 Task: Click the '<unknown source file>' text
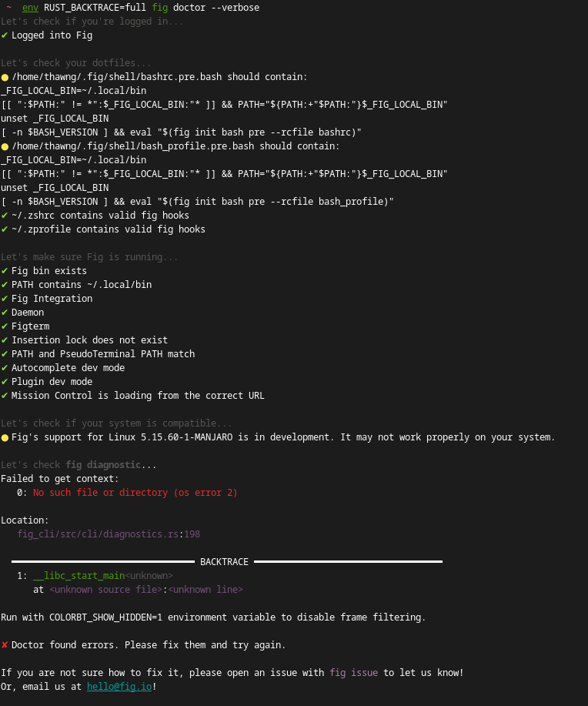coord(105,590)
